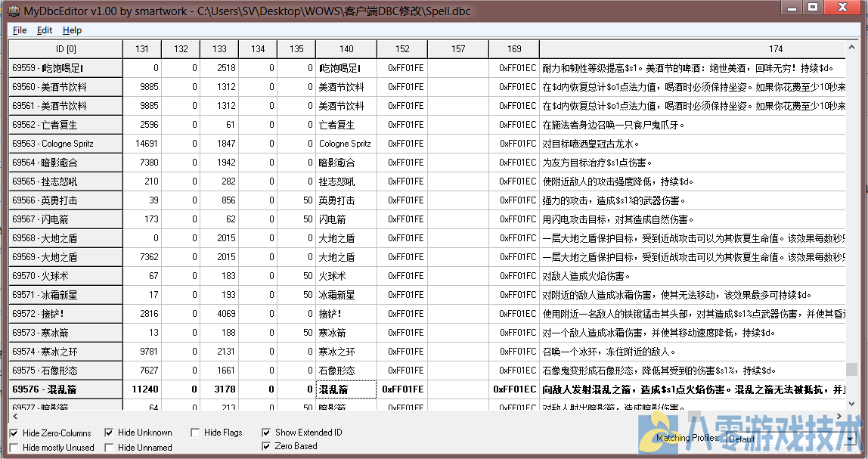This screenshot has height=459, width=868.
Task: Click cell value 14691 in Cologne Spritz row
Action: pos(141,144)
